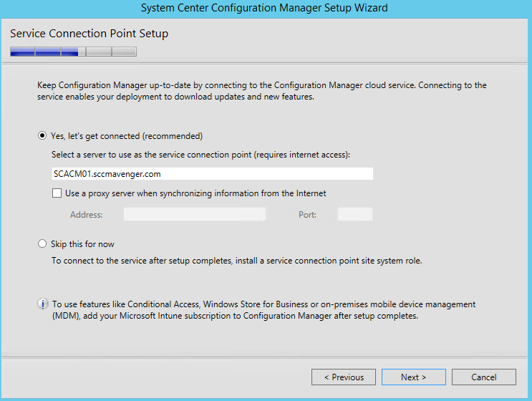Click the last empty progress bar segment

[x=124, y=52]
